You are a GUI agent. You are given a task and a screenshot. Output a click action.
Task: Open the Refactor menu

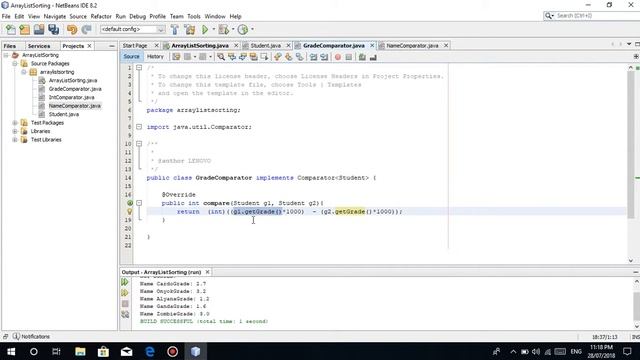pyautogui.click(x=101, y=16)
